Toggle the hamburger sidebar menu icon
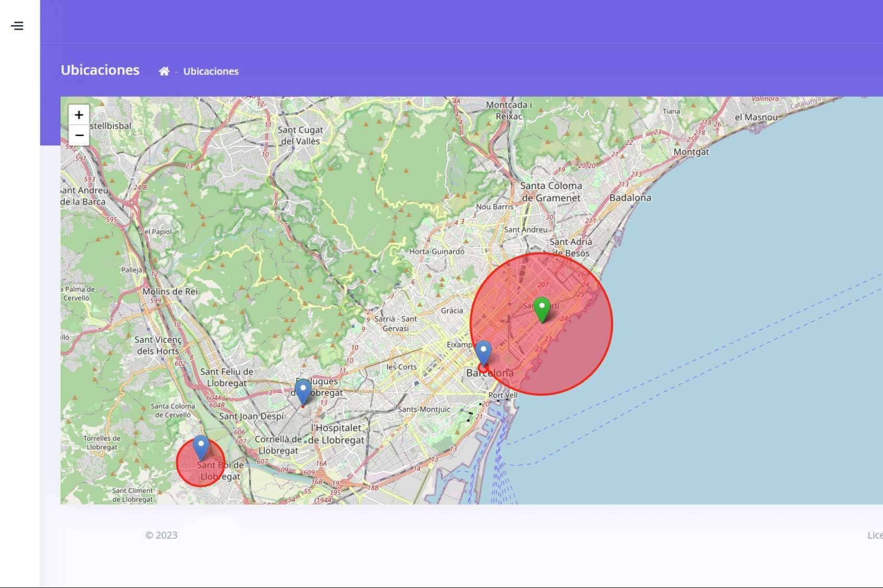This screenshot has height=588, width=883. click(x=17, y=26)
